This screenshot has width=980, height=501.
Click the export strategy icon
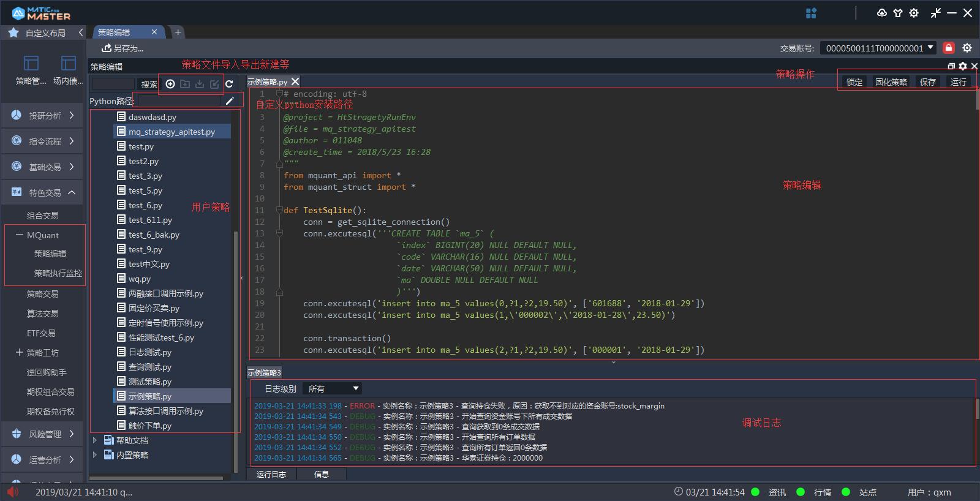(x=214, y=84)
